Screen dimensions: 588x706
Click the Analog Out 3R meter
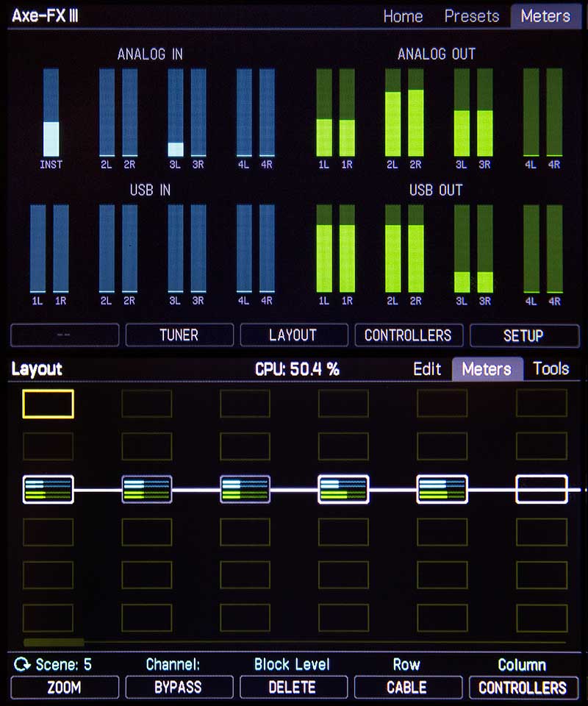pos(484,113)
